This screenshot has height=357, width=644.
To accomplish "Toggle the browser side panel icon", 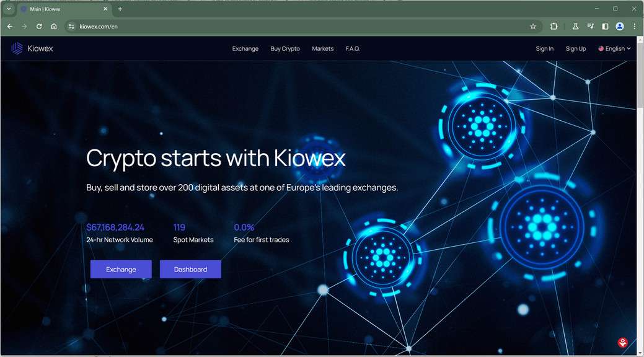I will (605, 26).
